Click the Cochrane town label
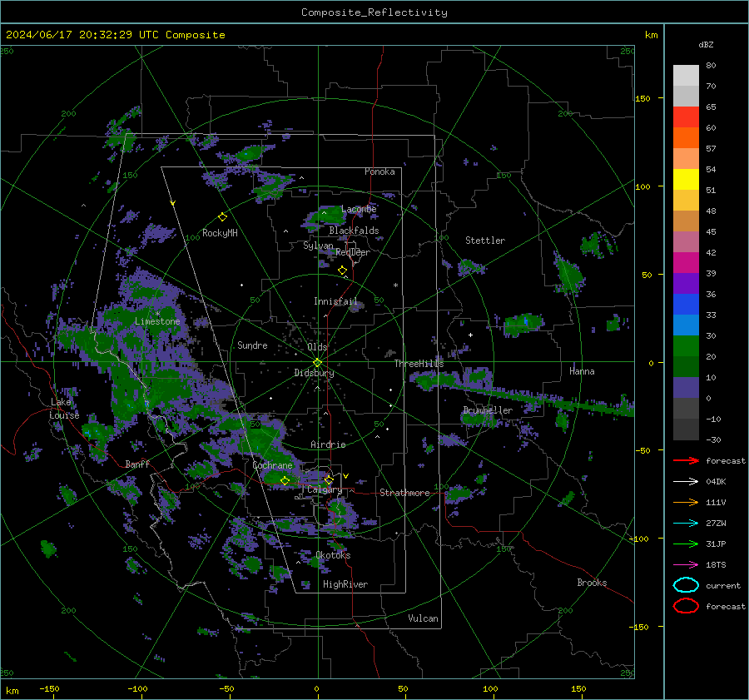Viewport: 749px width, 700px height. [272, 465]
